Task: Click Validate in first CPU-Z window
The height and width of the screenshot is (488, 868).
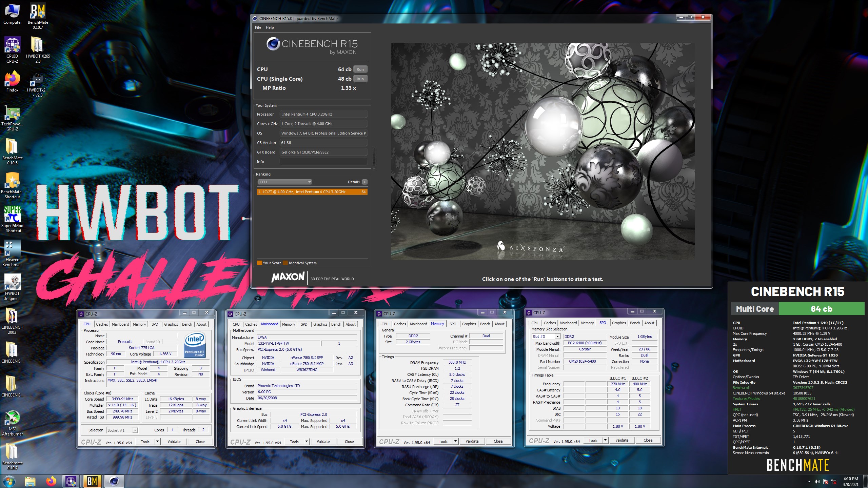Action: click(174, 442)
